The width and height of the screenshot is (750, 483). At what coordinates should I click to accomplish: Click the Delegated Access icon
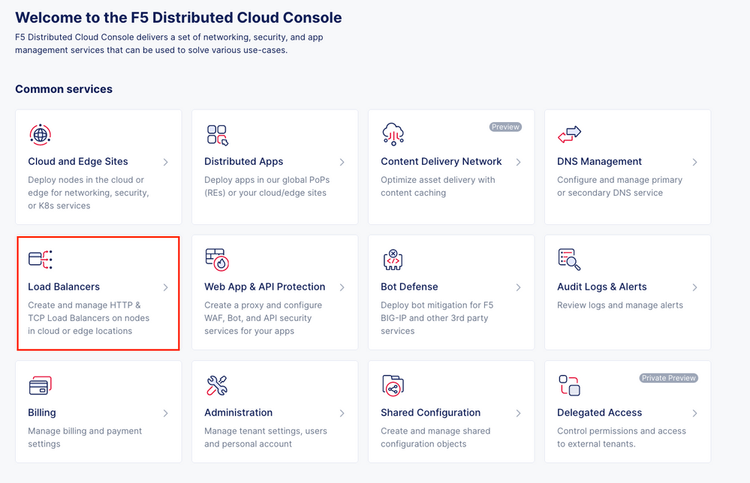click(x=569, y=386)
